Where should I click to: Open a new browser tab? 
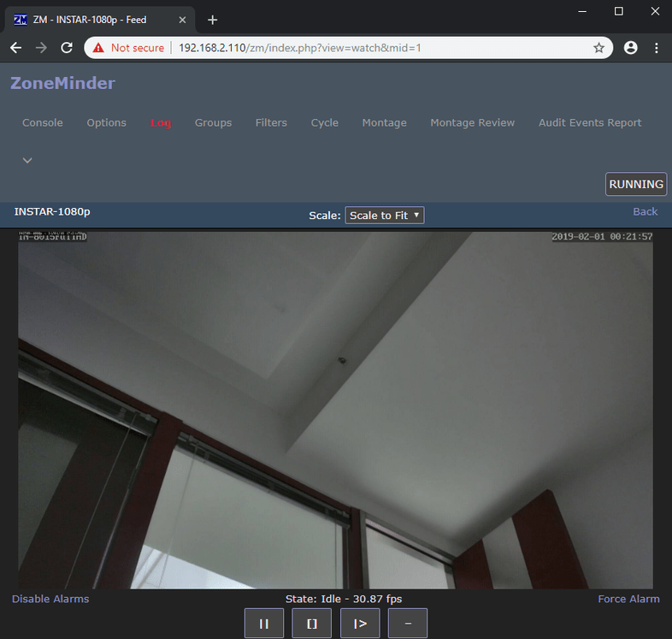pos(213,20)
